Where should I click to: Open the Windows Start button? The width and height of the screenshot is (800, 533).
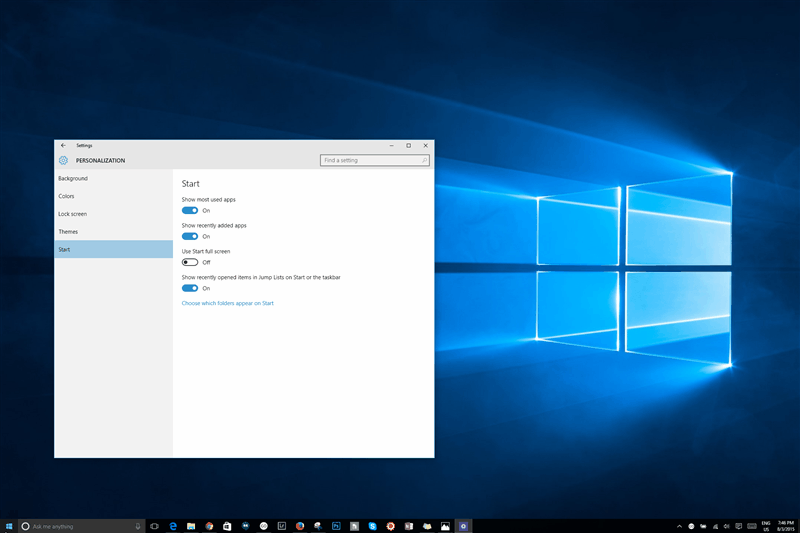click(9, 526)
